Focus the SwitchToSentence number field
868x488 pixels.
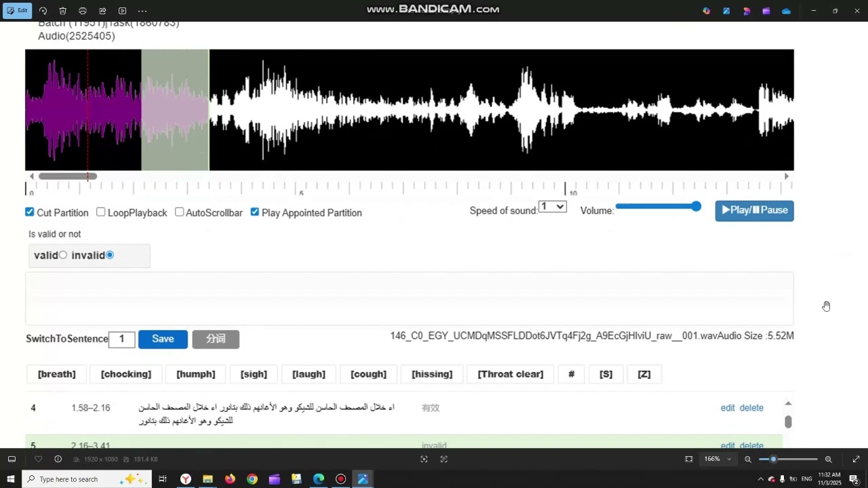[122, 339]
